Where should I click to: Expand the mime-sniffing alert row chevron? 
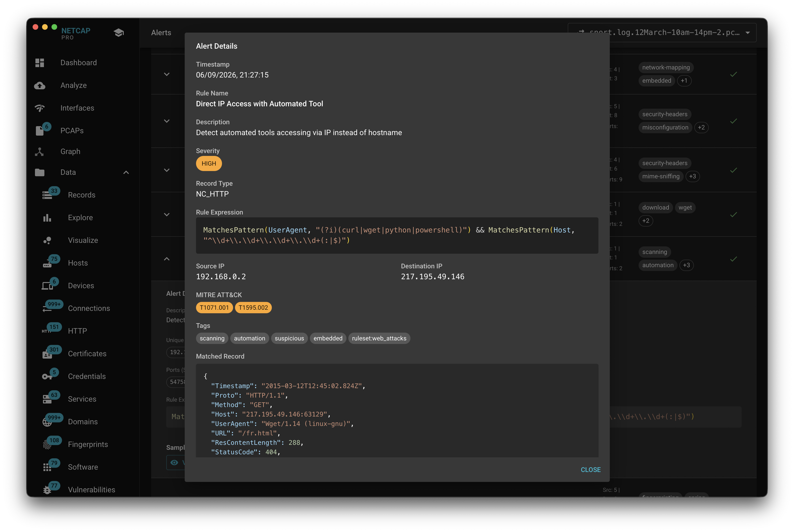point(167,170)
